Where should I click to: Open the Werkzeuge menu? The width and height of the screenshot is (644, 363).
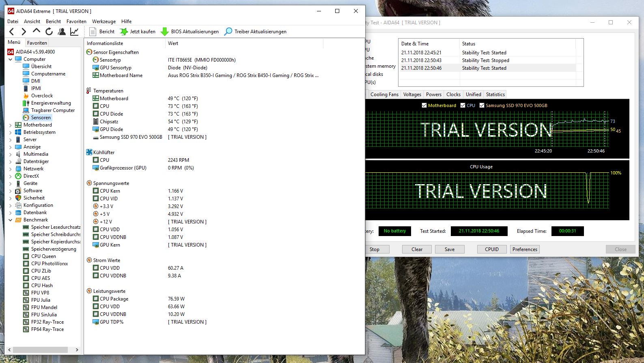[x=104, y=21]
